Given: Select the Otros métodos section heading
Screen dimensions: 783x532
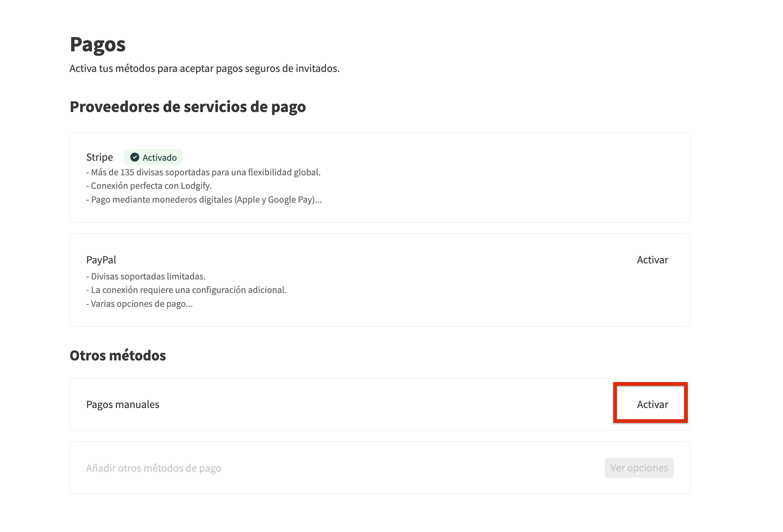Looking at the screenshot, I should (118, 355).
